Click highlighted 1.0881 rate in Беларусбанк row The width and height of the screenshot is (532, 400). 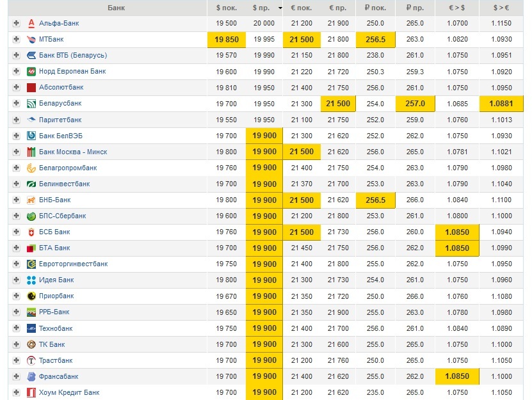501,104
